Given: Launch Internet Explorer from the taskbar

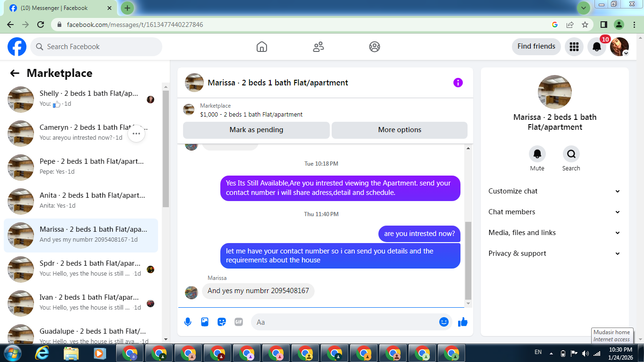Looking at the screenshot, I should click(42, 353).
